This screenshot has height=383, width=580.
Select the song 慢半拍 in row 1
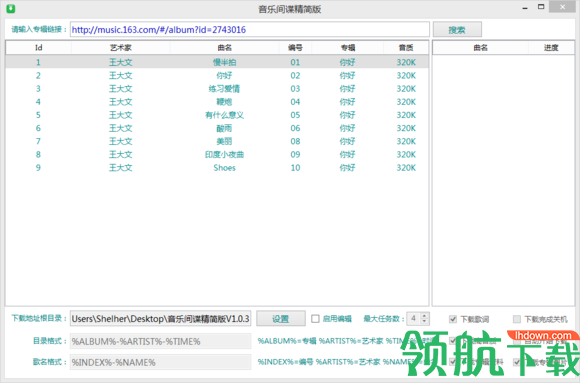pos(225,62)
